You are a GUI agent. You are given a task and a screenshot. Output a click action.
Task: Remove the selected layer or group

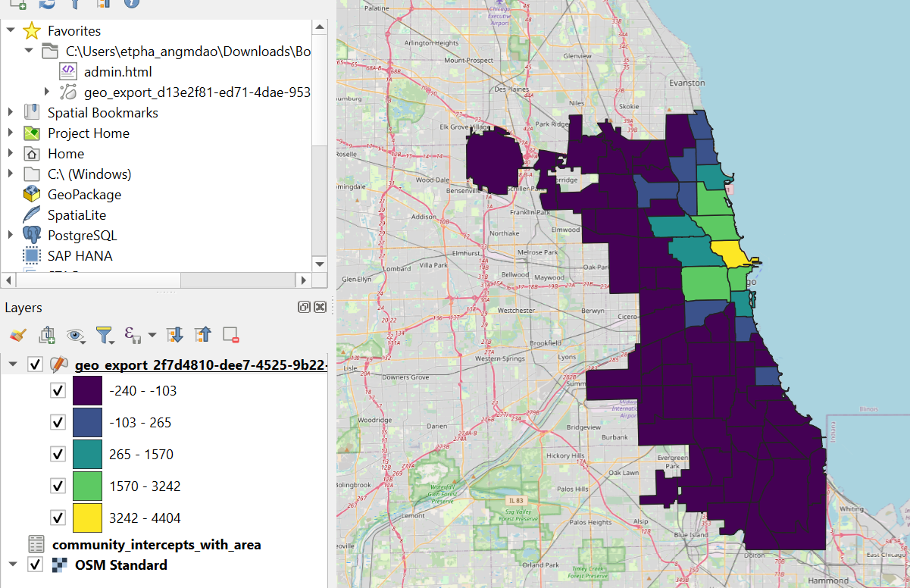(230, 335)
